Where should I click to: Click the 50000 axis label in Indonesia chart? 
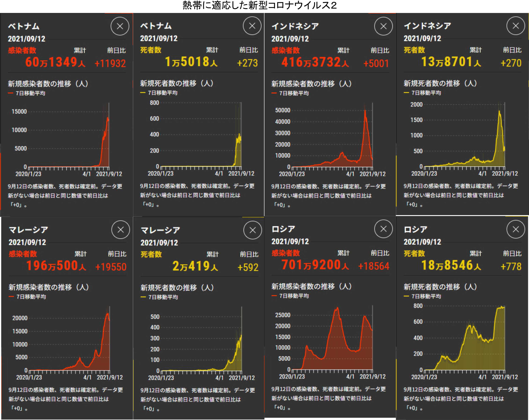pyautogui.click(x=283, y=110)
